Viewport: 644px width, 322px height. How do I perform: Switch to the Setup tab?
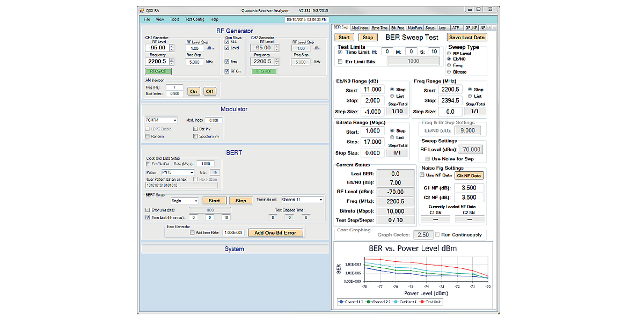click(430, 27)
